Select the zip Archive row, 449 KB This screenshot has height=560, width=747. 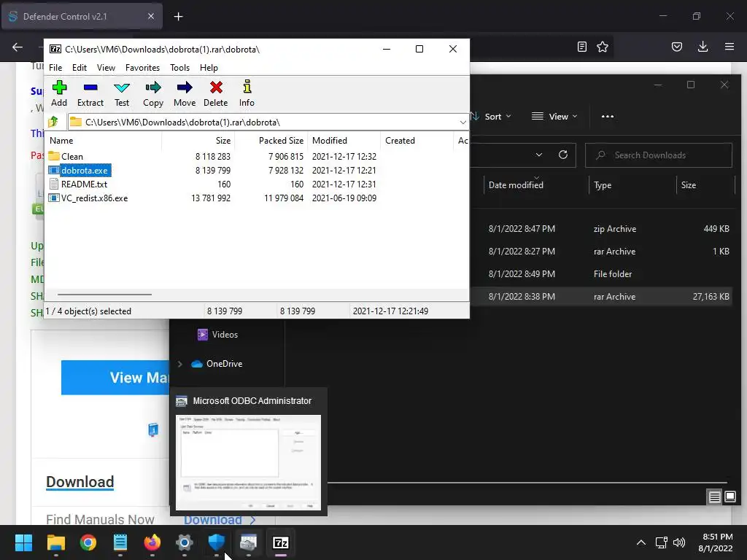pos(601,228)
